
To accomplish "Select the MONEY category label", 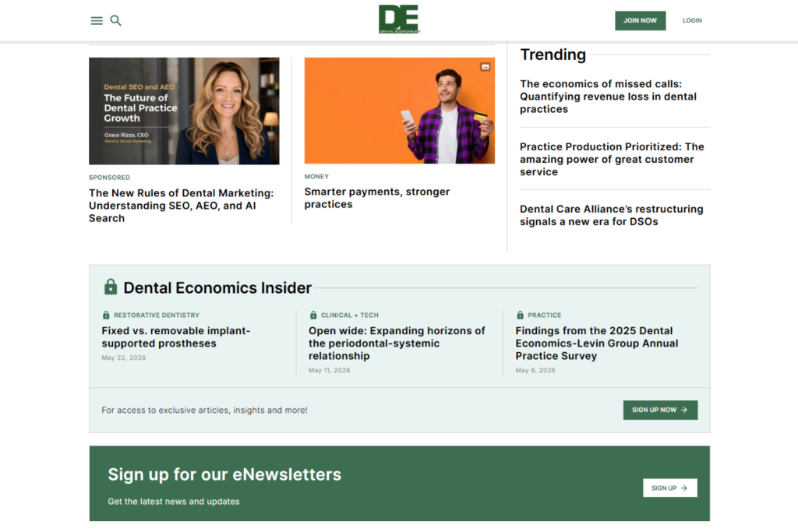I will tap(316, 177).
